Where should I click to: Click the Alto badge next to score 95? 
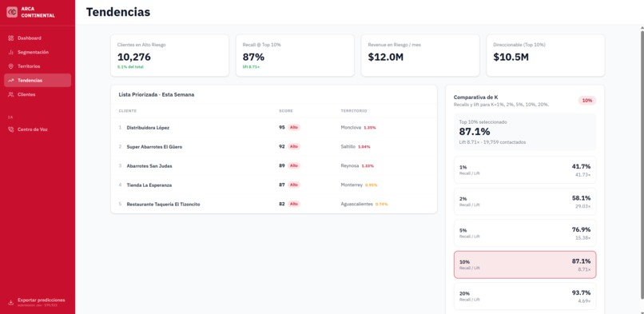(x=294, y=128)
